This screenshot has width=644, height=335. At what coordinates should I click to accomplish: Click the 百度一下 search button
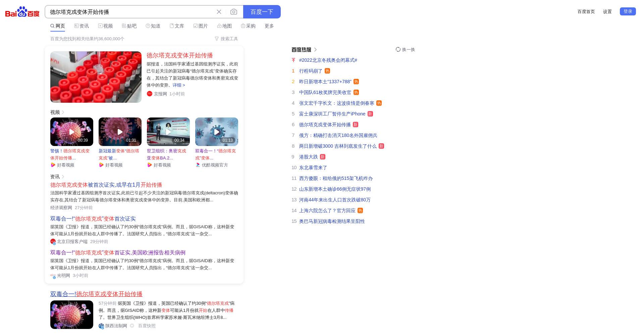262,12
